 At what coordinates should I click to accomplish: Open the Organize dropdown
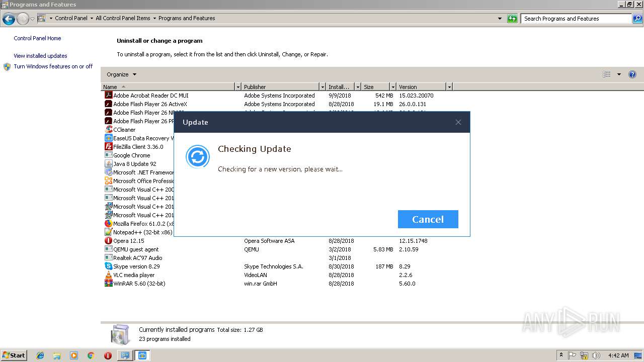(x=121, y=74)
